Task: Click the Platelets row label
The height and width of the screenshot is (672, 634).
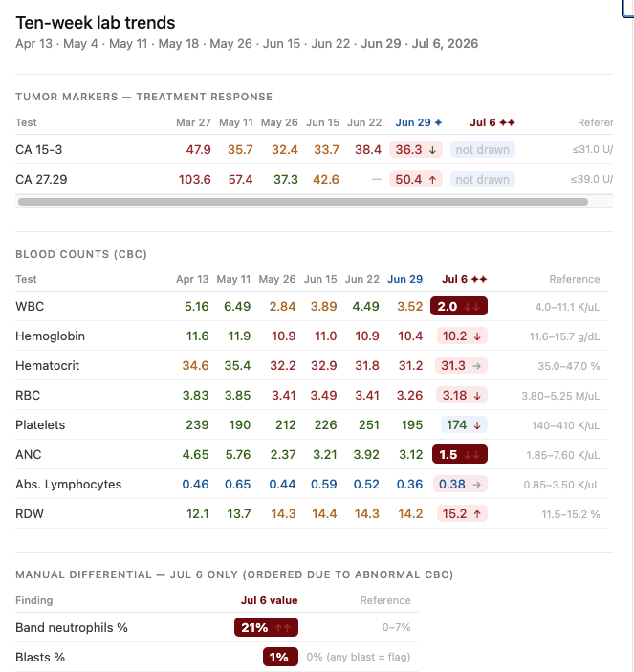Action: (40, 424)
